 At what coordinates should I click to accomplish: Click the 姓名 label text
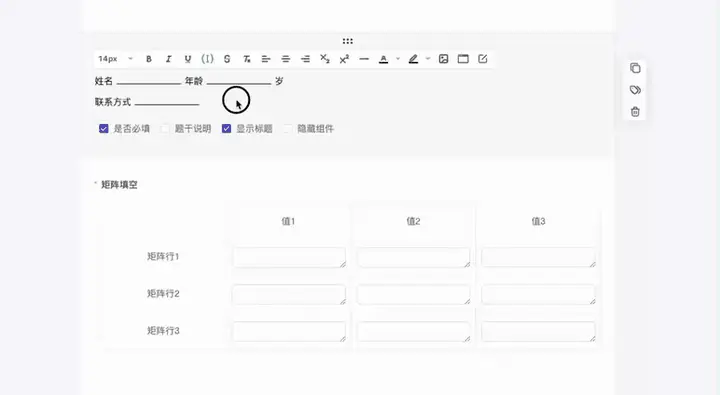pyautogui.click(x=104, y=81)
